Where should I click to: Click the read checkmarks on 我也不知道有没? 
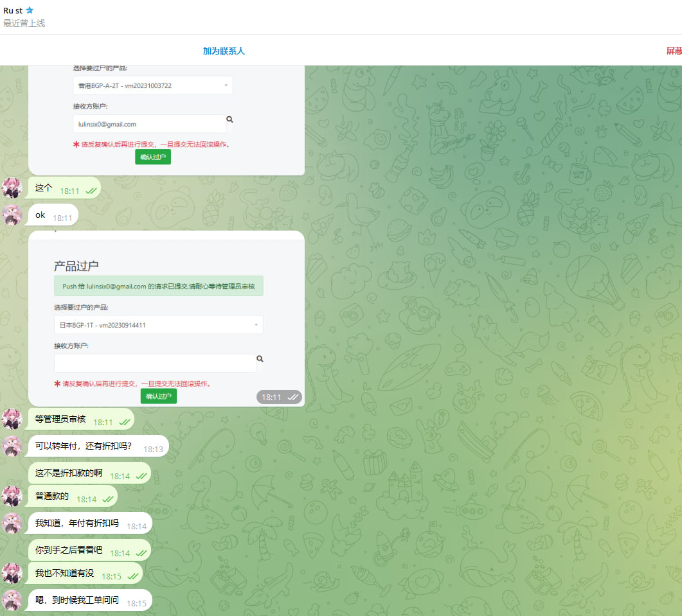click(133, 576)
